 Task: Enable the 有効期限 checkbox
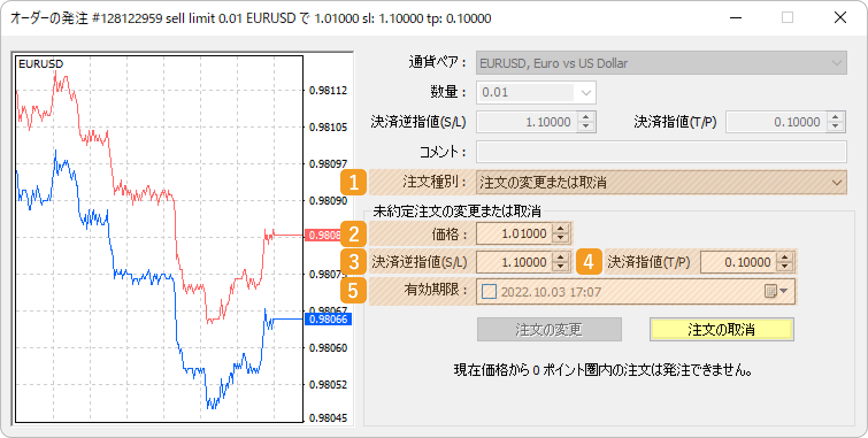[489, 292]
